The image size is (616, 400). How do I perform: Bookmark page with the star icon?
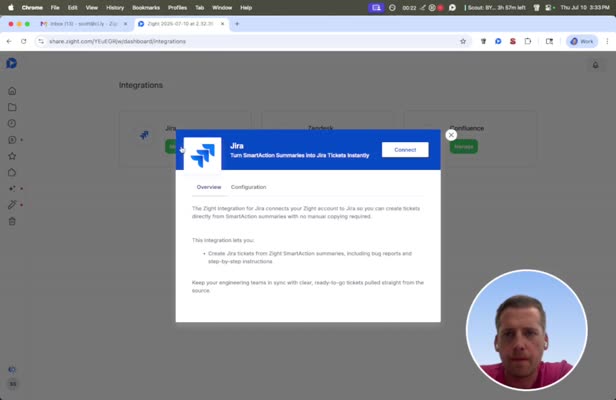tap(463, 41)
